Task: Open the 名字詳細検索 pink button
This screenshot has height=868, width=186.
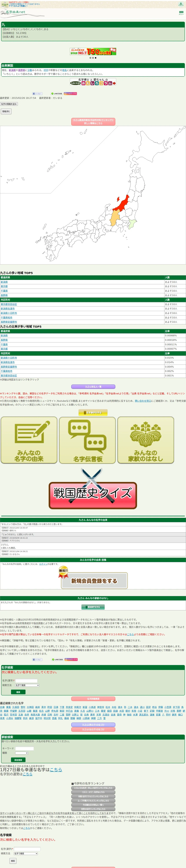Action: [93, 699]
